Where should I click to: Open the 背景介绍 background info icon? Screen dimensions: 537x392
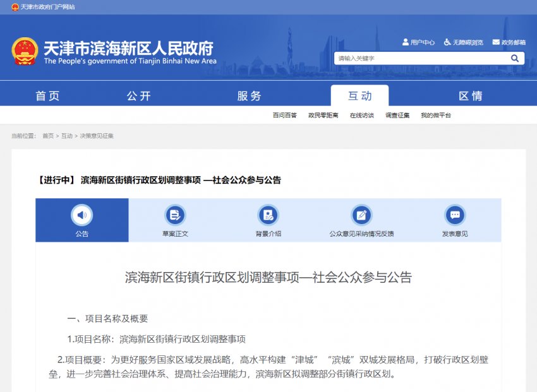point(266,216)
